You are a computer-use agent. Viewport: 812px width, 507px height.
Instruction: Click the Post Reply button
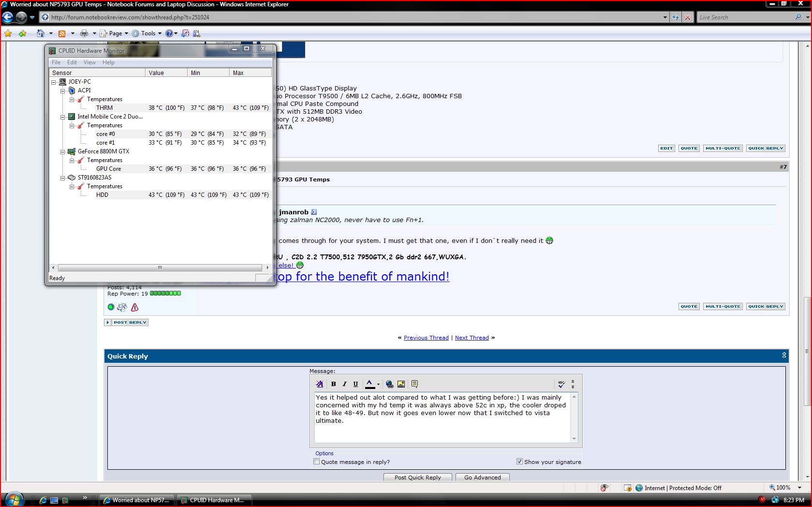(127, 322)
